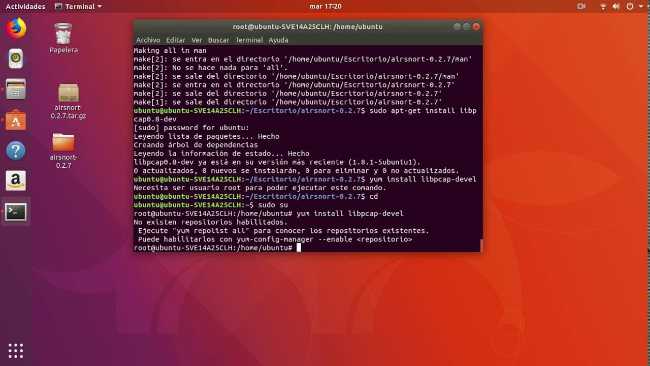Click at the last root prompt cursor

point(298,248)
